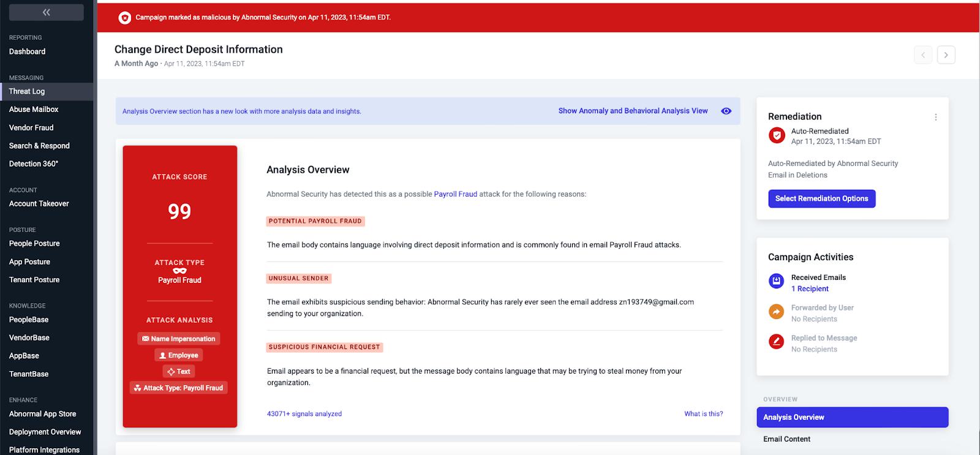Click the Name Impersonation tag
This screenshot has width=980, height=455.
click(179, 339)
